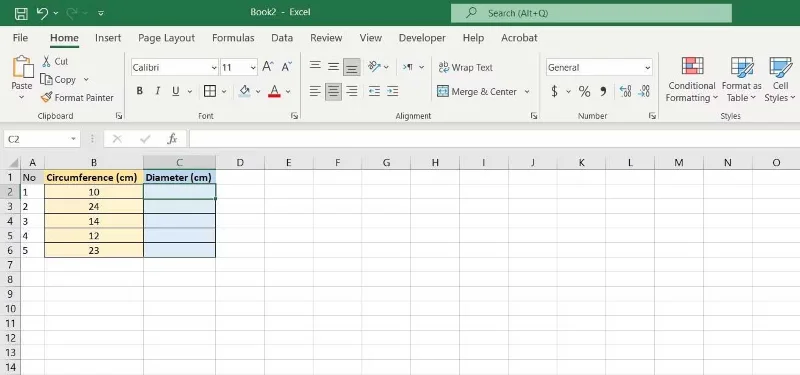This screenshot has height=375, width=800.
Task: Select column C header
Action: tap(180, 163)
